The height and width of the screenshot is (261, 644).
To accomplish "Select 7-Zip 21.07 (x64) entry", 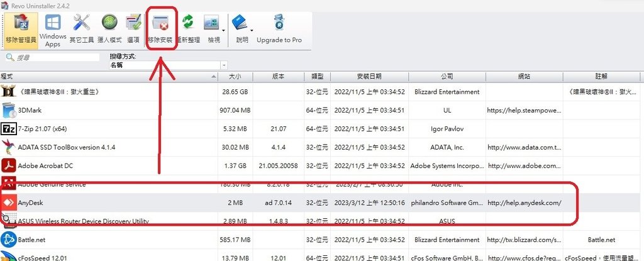I will click(x=42, y=129).
